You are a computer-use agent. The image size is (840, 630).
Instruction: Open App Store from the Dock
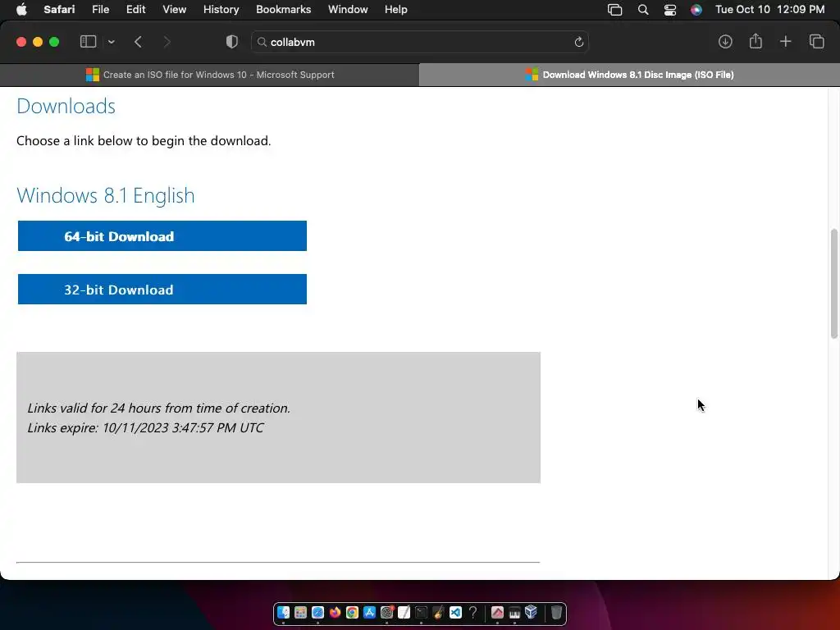tap(369, 612)
